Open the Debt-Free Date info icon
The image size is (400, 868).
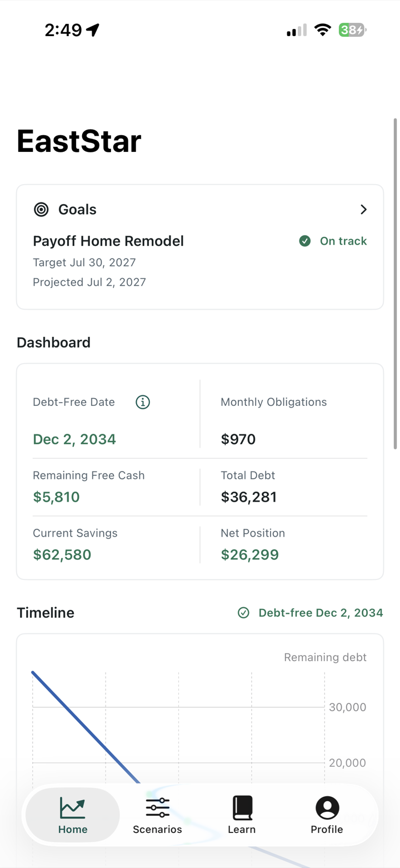[x=143, y=402]
